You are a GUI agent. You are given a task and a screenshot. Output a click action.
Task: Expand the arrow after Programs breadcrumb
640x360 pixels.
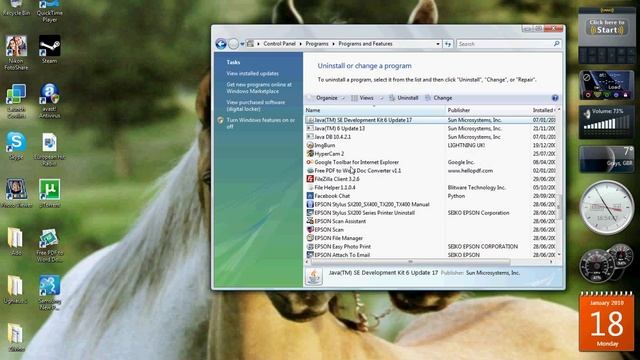333,44
